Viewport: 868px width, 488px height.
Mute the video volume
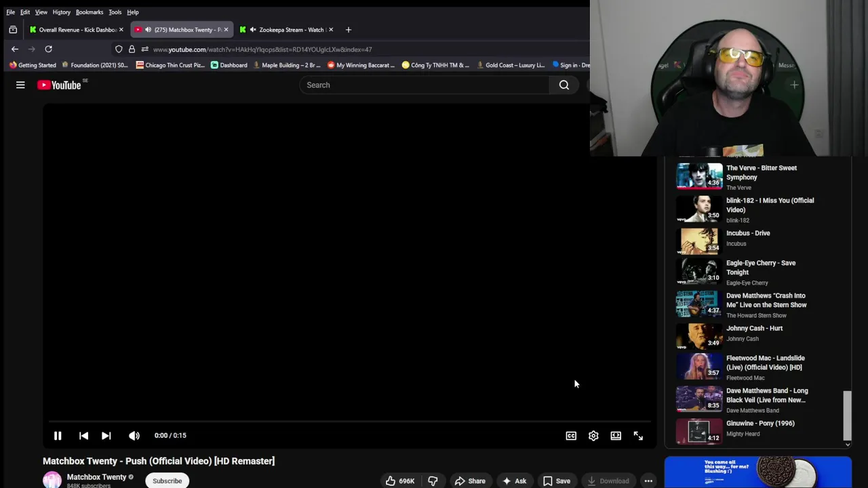(x=134, y=436)
